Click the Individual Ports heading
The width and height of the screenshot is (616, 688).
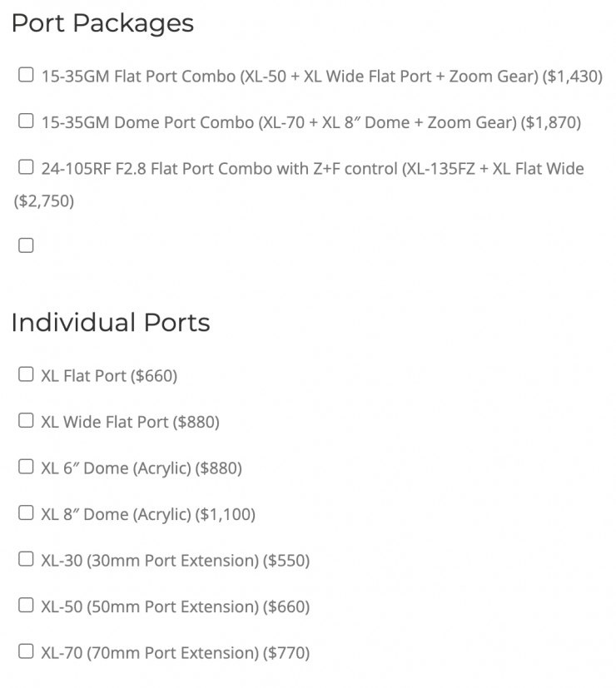pyautogui.click(x=111, y=322)
